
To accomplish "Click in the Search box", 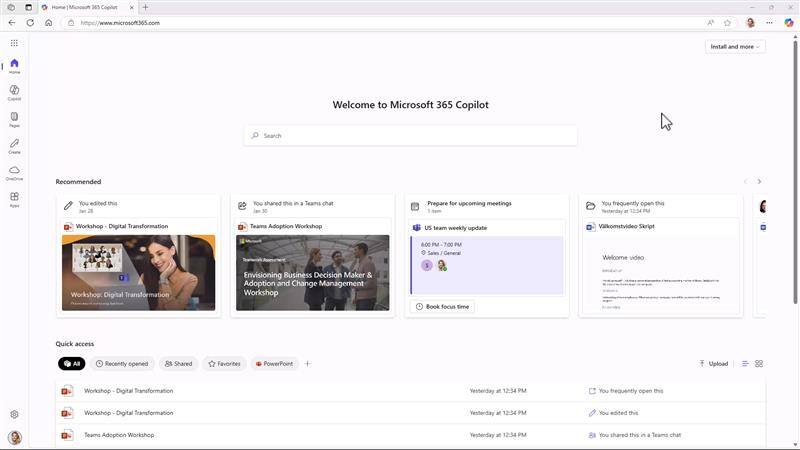I will (410, 135).
